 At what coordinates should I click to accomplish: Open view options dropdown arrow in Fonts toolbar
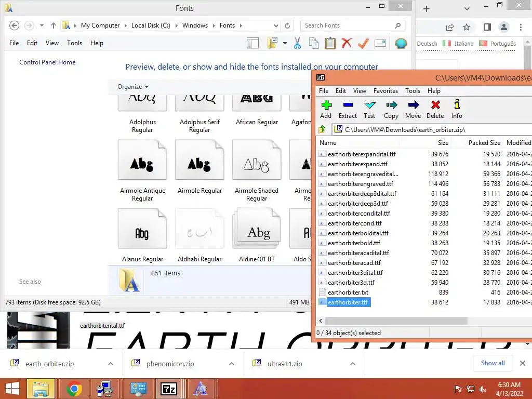[x=285, y=43]
